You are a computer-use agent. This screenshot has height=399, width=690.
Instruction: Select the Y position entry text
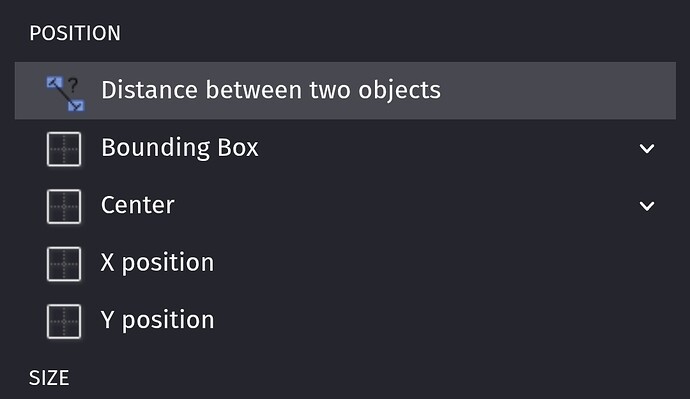157,321
